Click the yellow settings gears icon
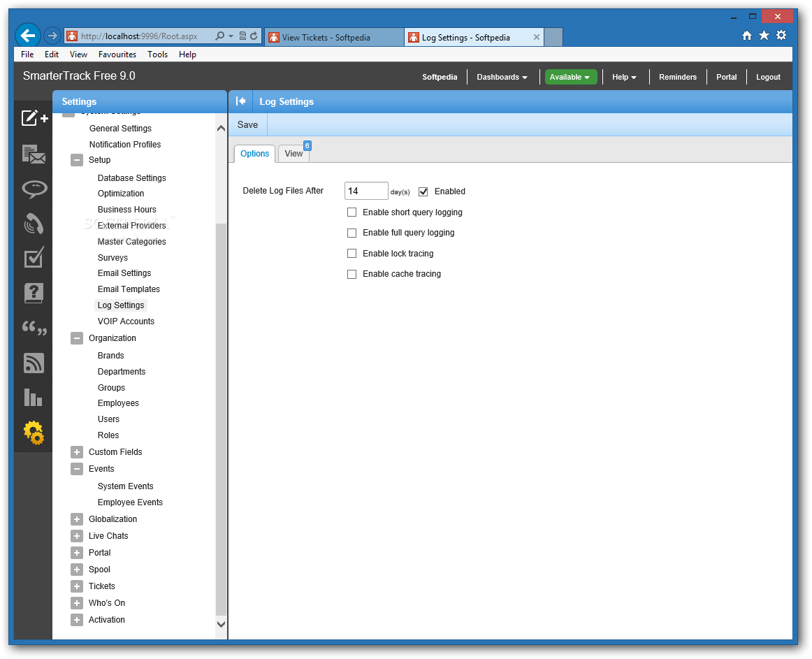 34,433
